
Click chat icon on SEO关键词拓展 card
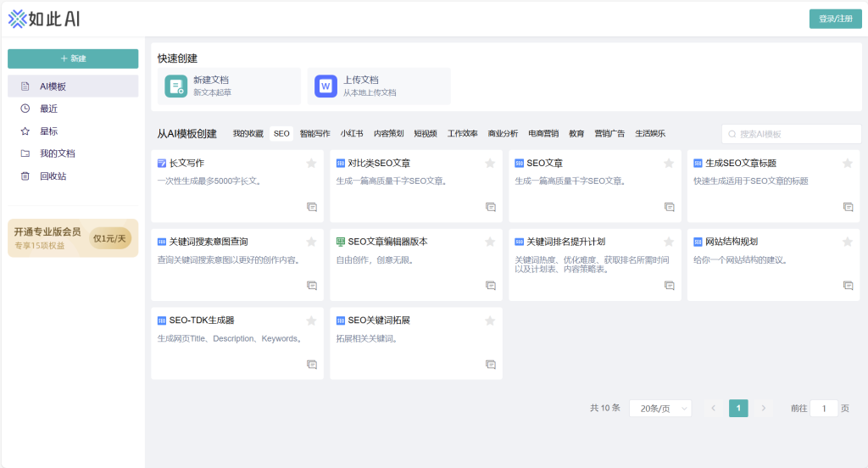(491, 365)
